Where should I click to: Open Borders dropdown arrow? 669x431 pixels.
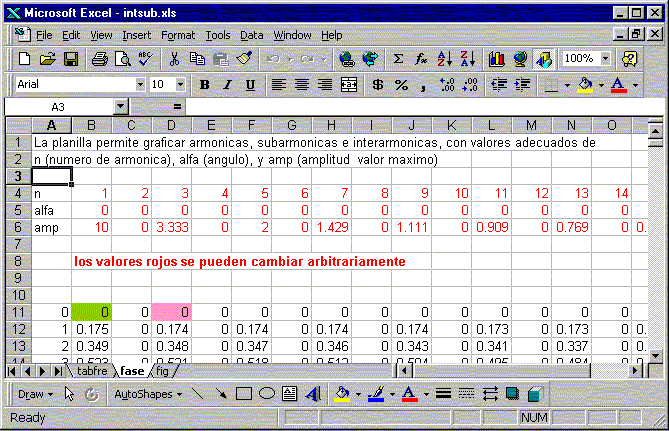pyautogui.click(x=567, y=85)
